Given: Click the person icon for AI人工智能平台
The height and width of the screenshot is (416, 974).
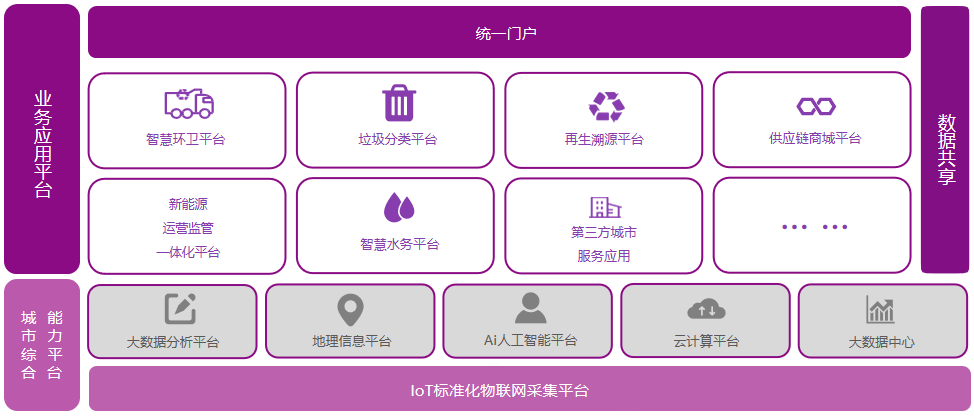Looking at the screenshot, I should [530, 308].
